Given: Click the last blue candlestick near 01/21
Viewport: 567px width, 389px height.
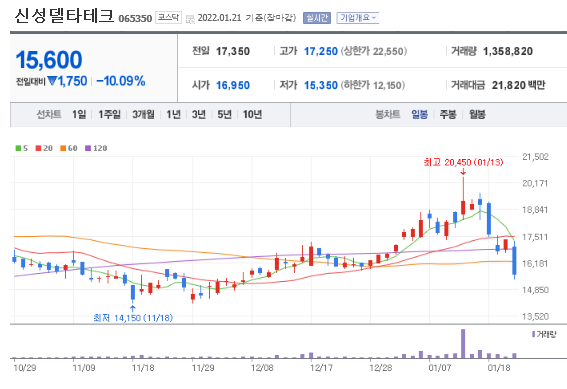Looking at the screenshot, I should click(514, 261).
